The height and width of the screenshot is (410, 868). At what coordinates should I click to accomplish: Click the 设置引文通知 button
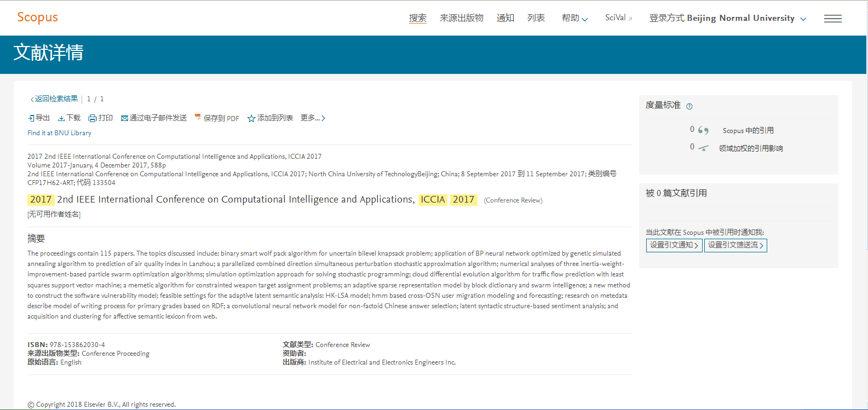pos(674,245)
